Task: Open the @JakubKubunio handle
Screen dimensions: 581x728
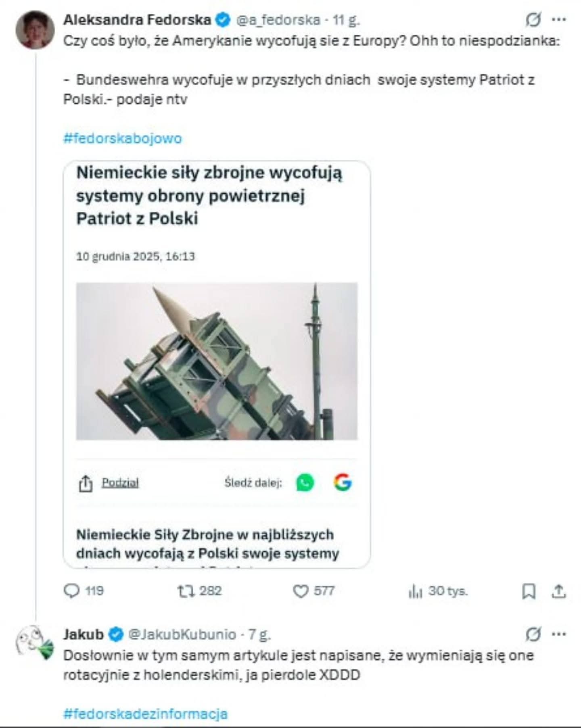Action: (182, 634)
